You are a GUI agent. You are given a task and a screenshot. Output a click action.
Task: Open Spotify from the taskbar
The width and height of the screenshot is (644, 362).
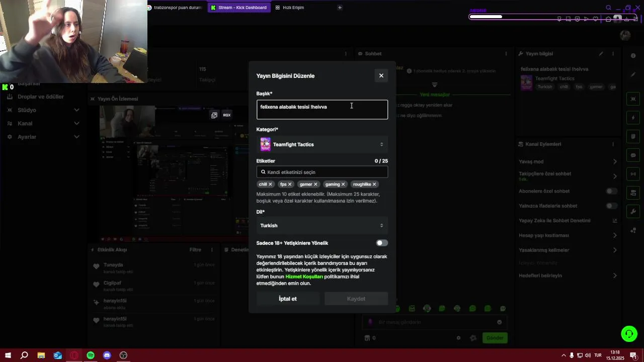91,355
